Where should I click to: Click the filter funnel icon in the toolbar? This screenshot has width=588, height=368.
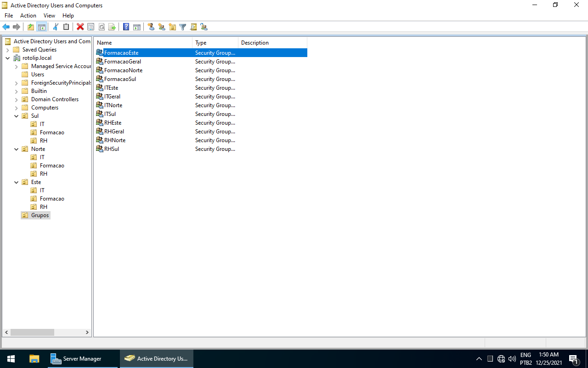pyautogui.click(x=183, y=27)
